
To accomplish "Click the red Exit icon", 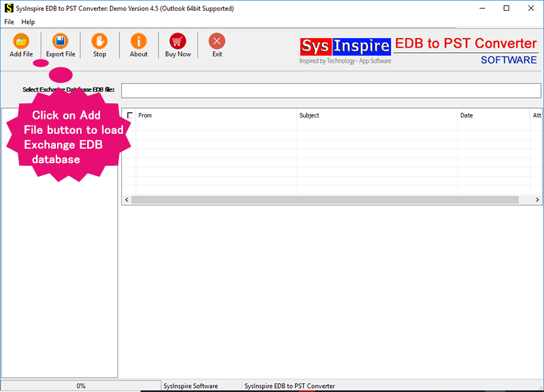I will 217,41.
